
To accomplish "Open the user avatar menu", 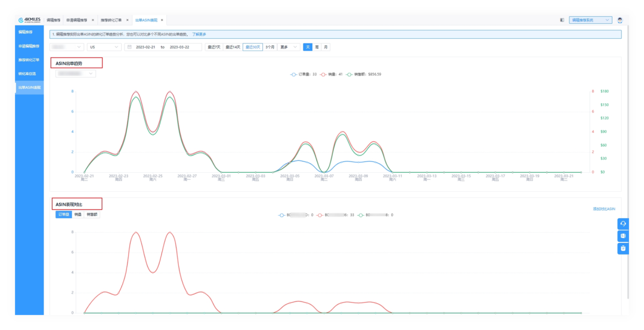I will coord(620,20).
